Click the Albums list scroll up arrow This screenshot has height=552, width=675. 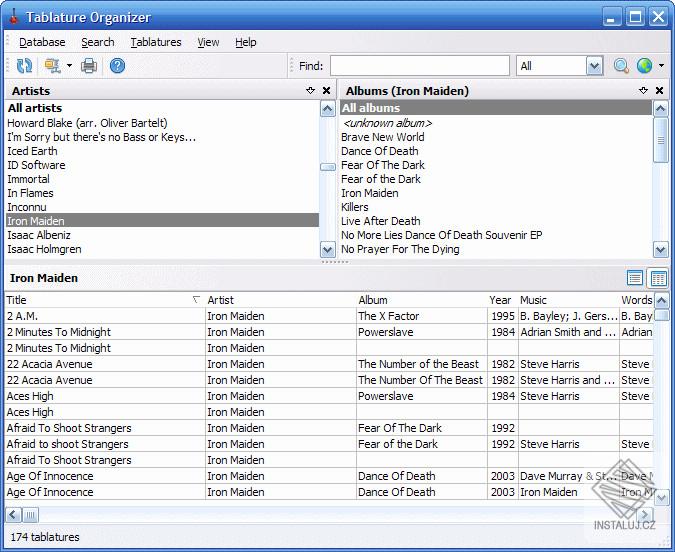(661, 109)
